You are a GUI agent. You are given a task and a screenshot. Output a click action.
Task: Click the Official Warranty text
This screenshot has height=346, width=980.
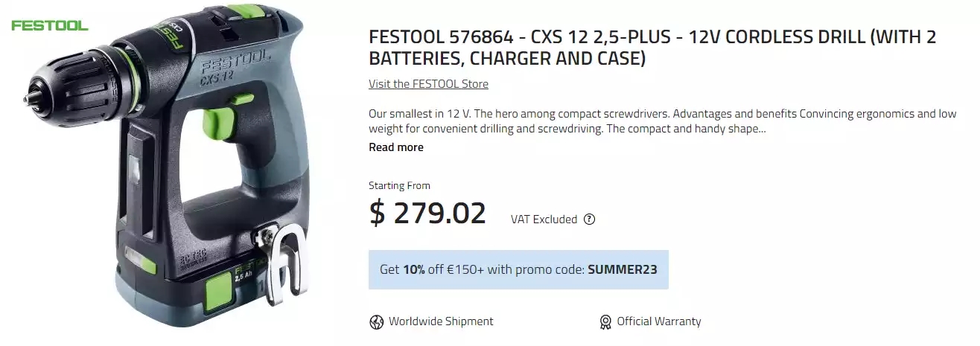pyautogui.click(x=658, y=321)
